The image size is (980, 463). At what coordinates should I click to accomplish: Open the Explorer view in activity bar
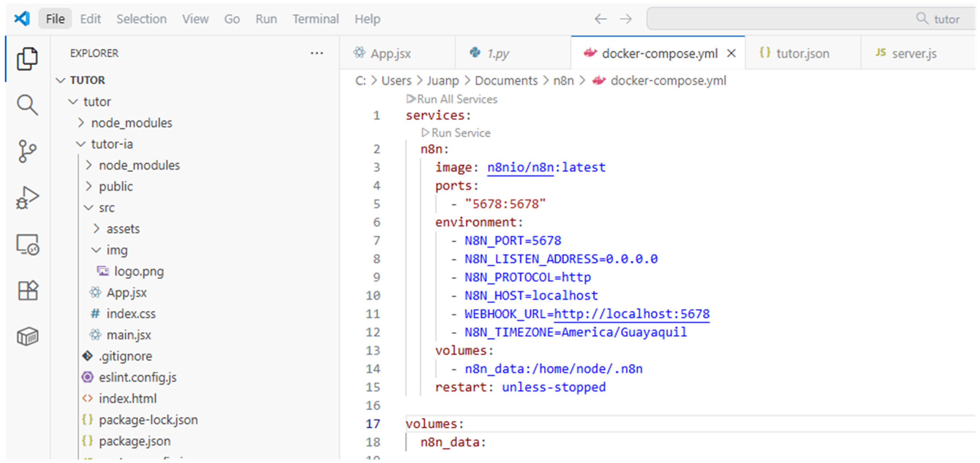[x=27, y=59]
